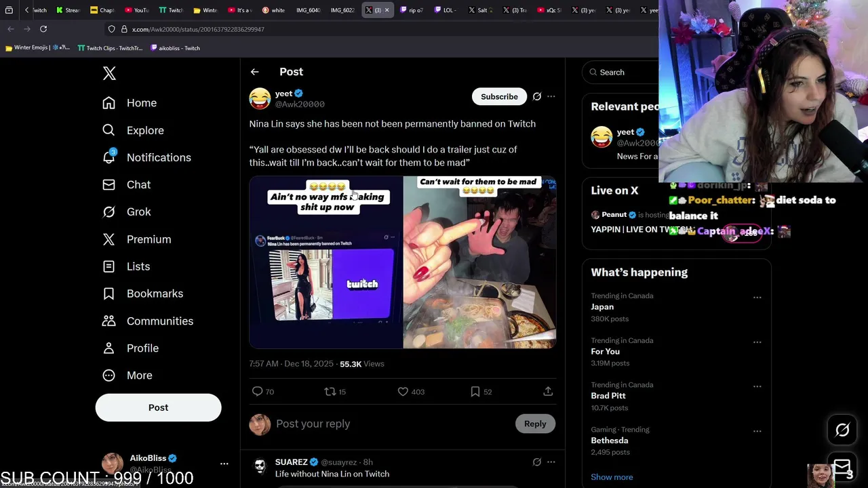Click the Notifications bell icon

coord(108,157)
